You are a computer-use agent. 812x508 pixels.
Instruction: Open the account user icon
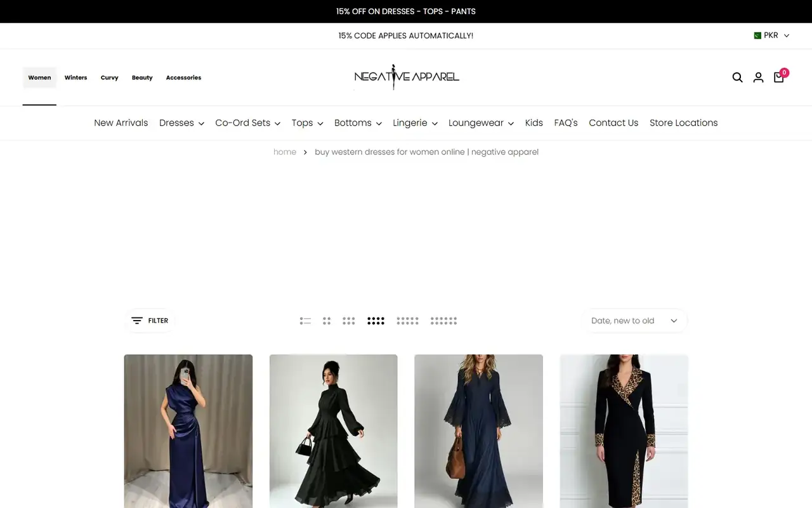click(758, 77)
